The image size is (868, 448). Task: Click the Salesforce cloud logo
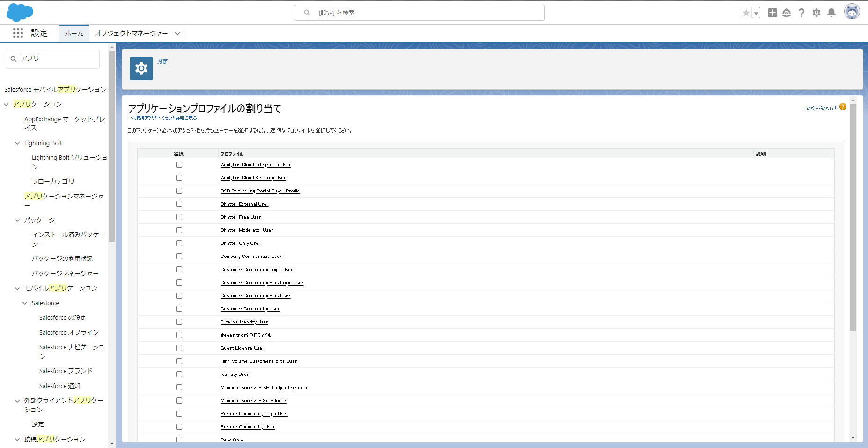[x=20, y=13]
